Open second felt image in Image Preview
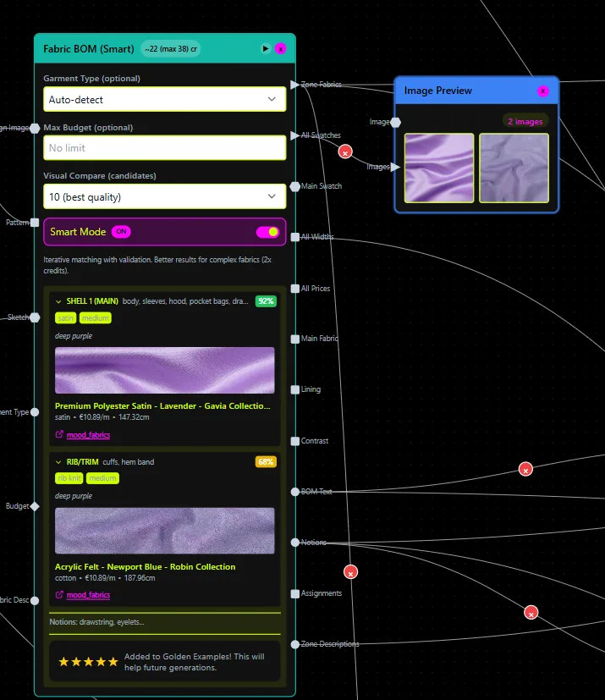 pyautogui.click(x=514, y=168)
